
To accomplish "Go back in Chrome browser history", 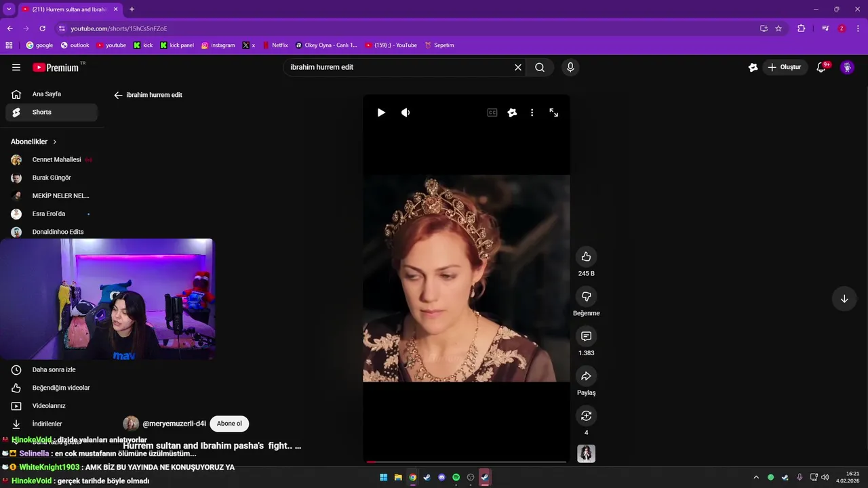I will (9, 28).
